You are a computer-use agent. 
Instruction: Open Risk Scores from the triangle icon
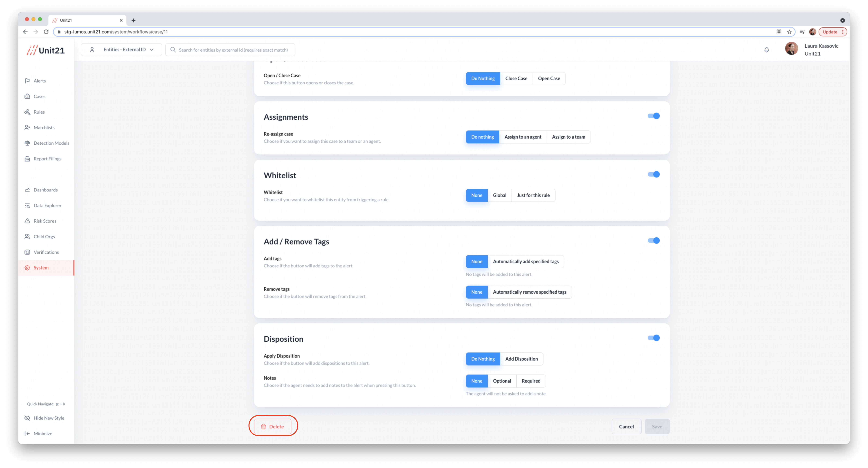27,221
